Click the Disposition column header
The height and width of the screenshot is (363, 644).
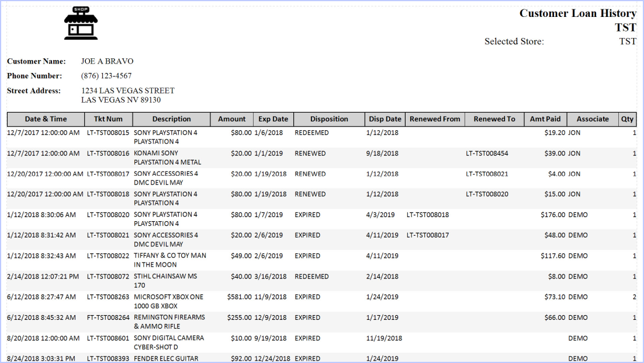[x=329, y=119]
